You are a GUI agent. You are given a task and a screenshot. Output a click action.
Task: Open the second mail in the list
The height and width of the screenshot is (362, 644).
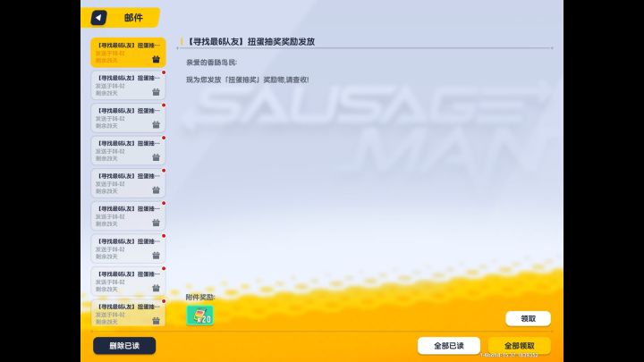[x=128, y=86]
